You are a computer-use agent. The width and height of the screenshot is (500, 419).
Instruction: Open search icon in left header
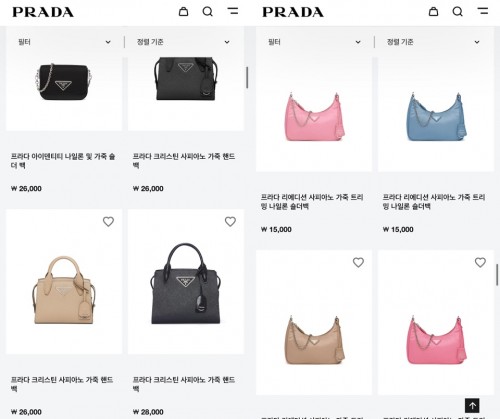click(208, 12)
